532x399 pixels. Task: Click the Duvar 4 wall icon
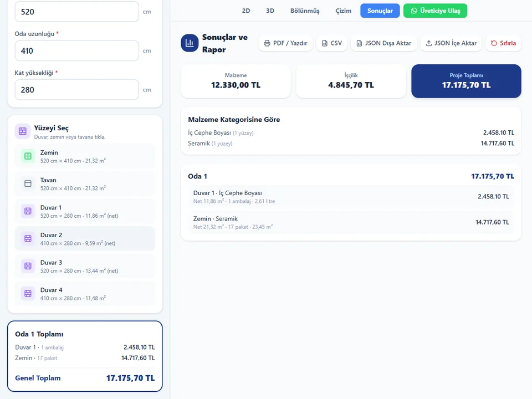[28, 294]
